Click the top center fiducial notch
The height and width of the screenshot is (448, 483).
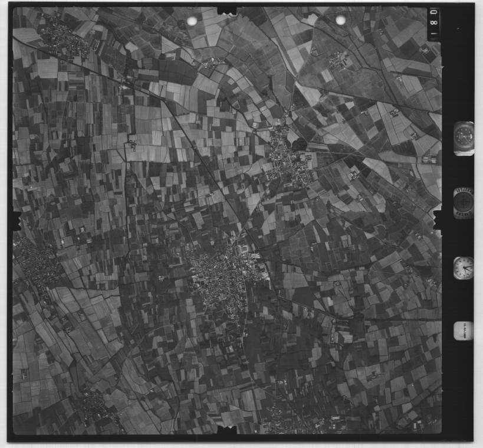227,10
